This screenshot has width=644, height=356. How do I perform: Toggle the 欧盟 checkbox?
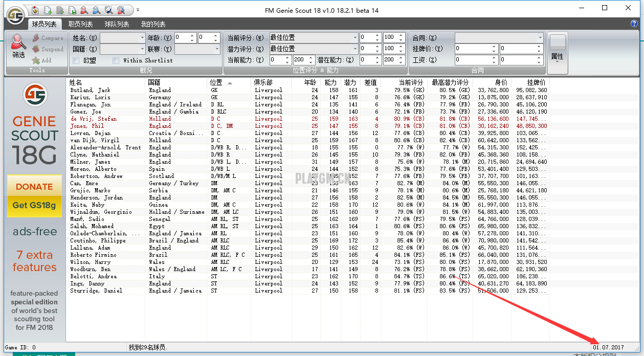point(76,60)
